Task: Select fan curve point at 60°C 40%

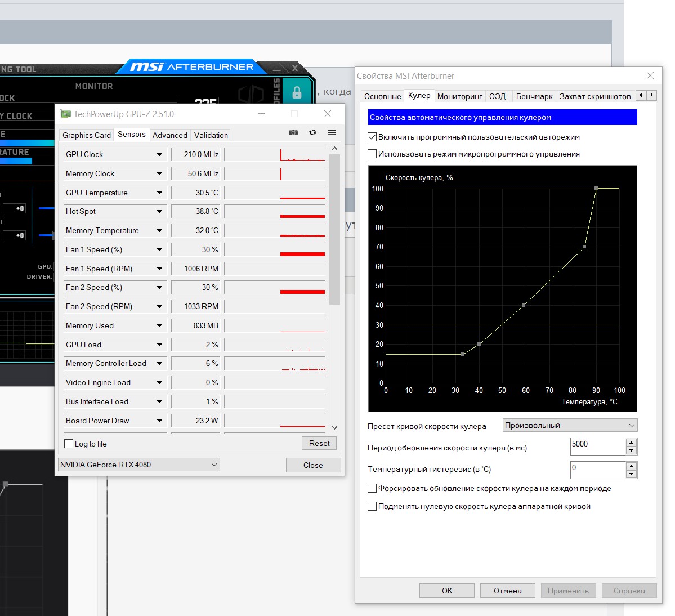Action: click(x=524, y=305)
